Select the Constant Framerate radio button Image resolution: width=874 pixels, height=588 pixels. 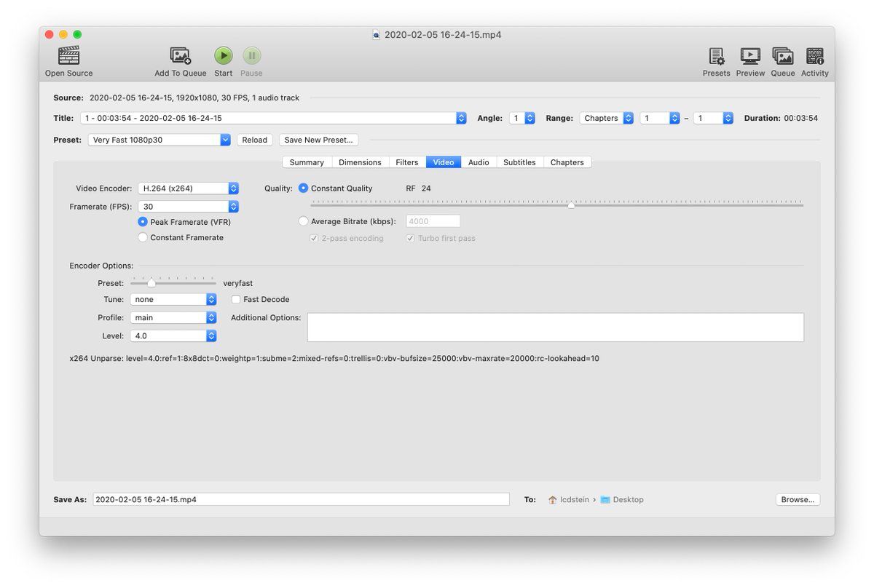pyautogui.click(x=143, y=238)
